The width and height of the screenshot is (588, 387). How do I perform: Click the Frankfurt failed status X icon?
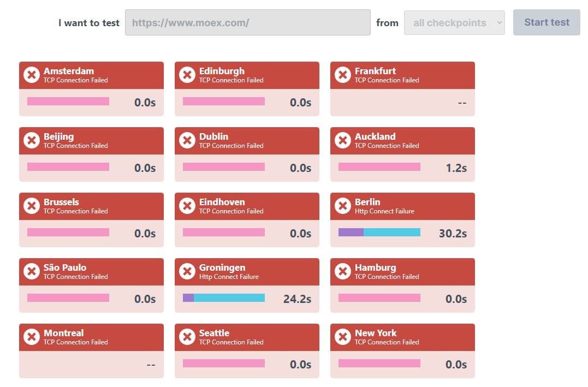pyautogui.click(x=343, y=75)
